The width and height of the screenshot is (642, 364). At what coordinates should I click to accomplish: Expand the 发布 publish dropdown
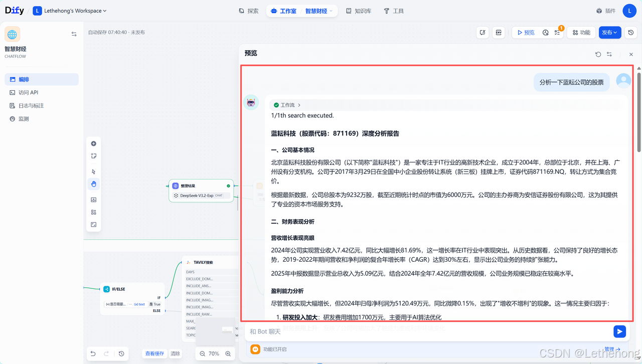(x=610, y=32)
